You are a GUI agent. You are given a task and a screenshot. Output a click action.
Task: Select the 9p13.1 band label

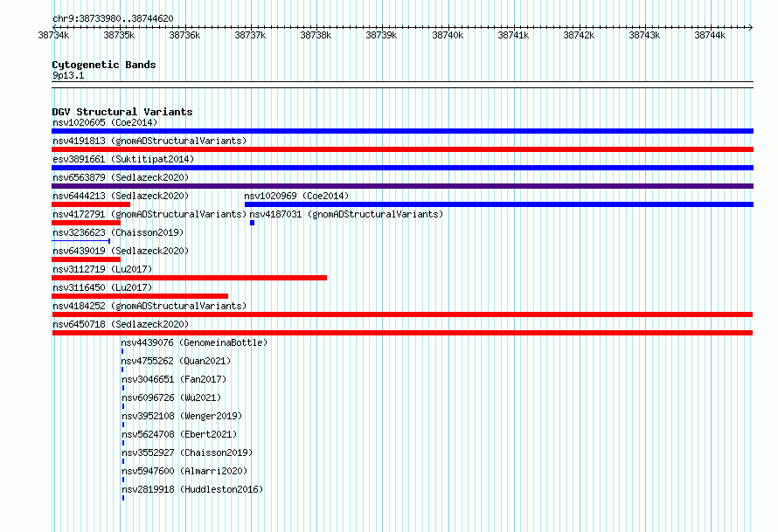(68, 75)
